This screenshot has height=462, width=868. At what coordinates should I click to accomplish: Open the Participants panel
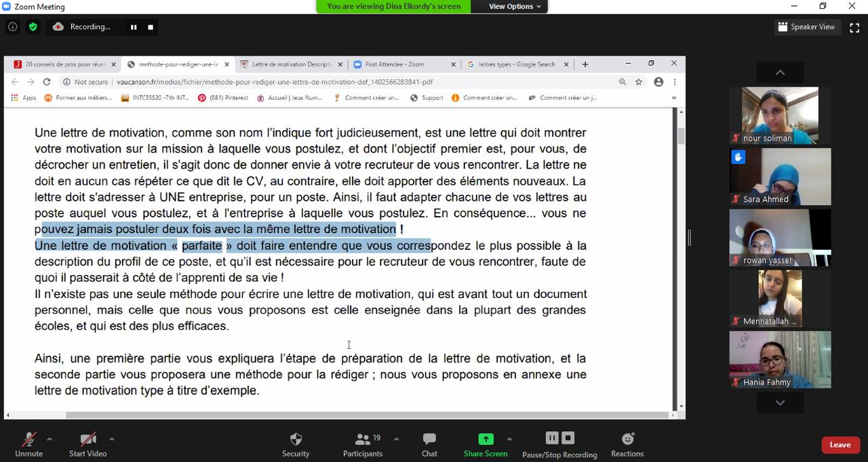363,439
